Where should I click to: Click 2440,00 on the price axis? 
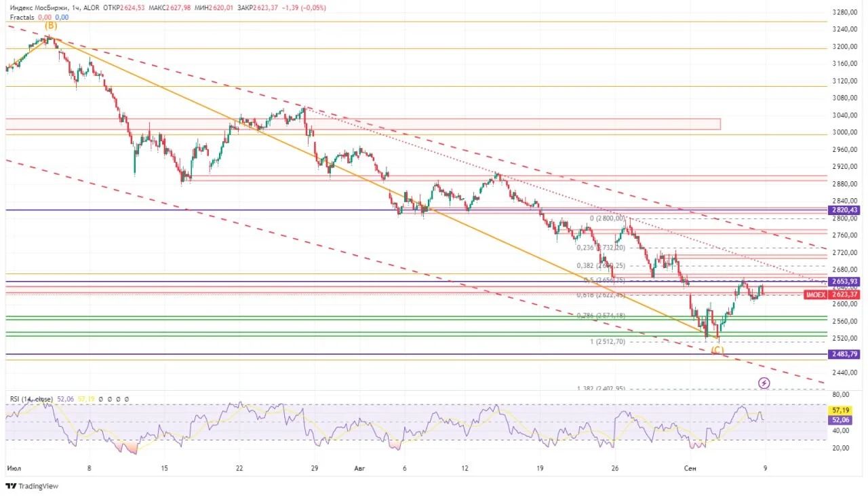coord(846,373)
